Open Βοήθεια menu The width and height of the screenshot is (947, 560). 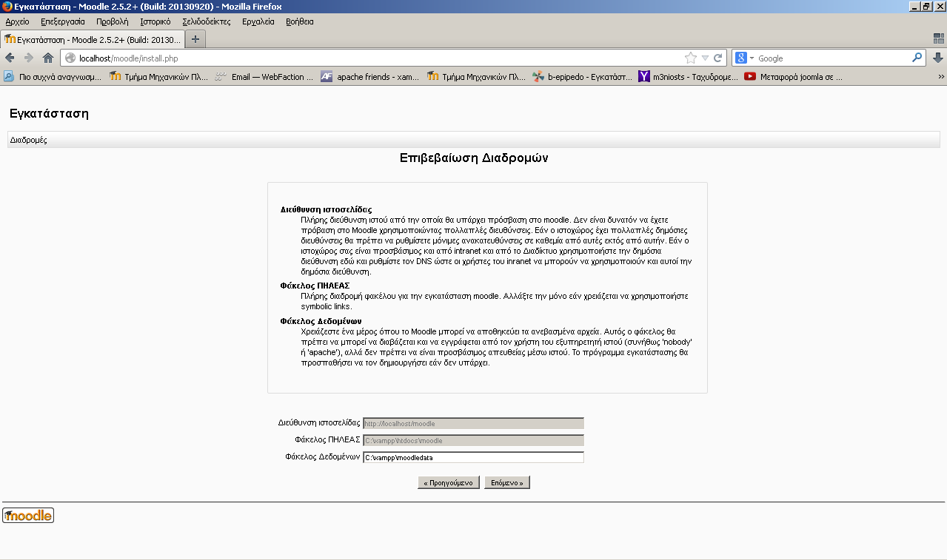(x=300, y=21)
